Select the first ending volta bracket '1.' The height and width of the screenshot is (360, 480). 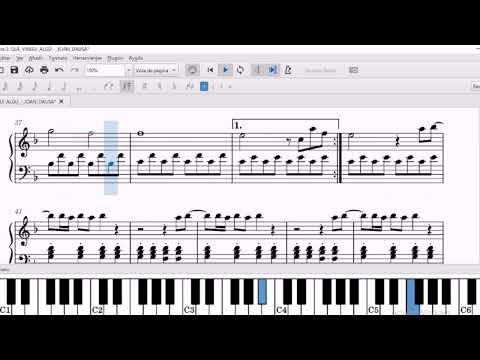(x=285, y=124)
